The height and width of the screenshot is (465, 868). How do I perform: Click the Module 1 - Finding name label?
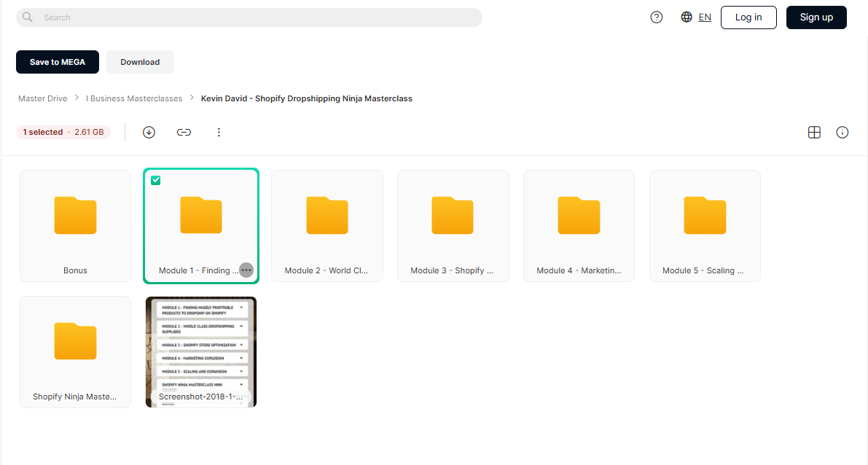tap(198, 270)
